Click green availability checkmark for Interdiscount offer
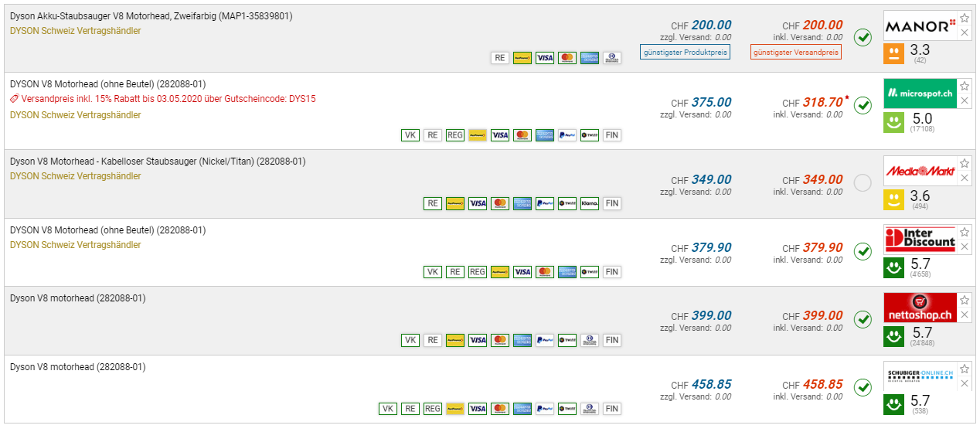 click(863, 251)
